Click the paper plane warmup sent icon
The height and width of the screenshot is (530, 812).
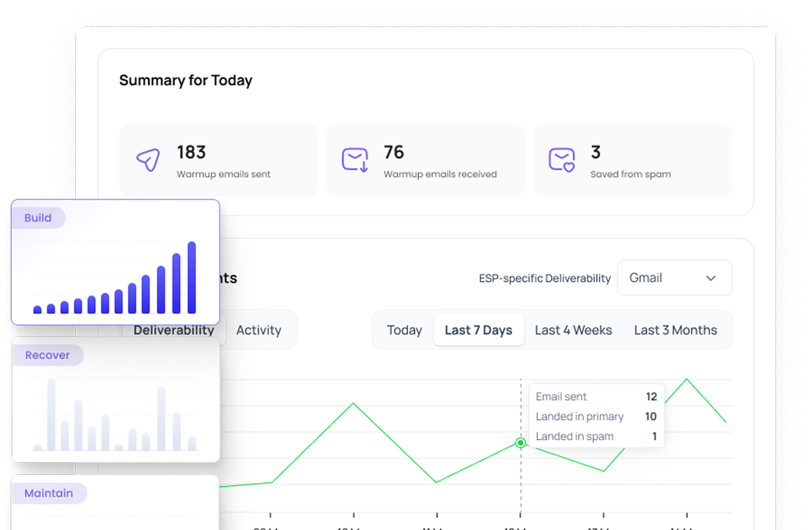tap(148, 160)
